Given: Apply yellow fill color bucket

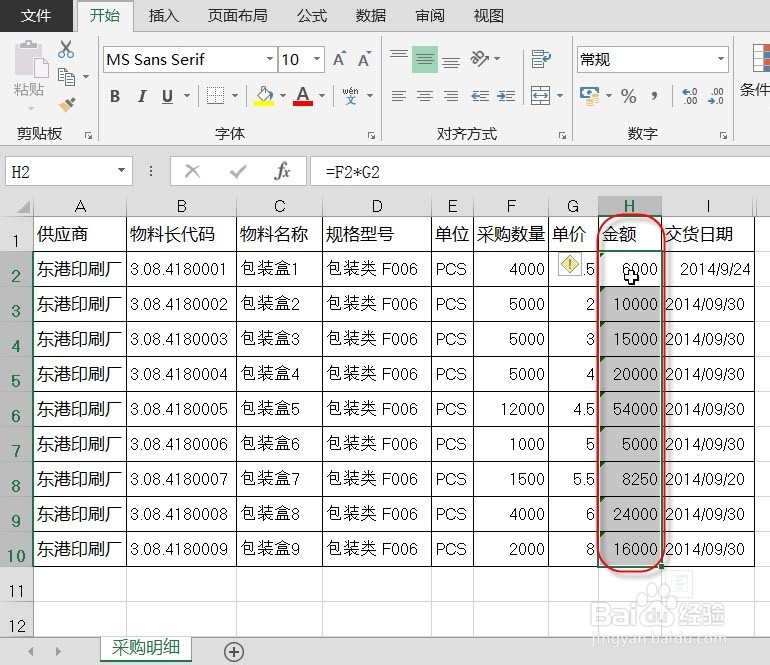Looking at the screenshot, I should (264, 96).
